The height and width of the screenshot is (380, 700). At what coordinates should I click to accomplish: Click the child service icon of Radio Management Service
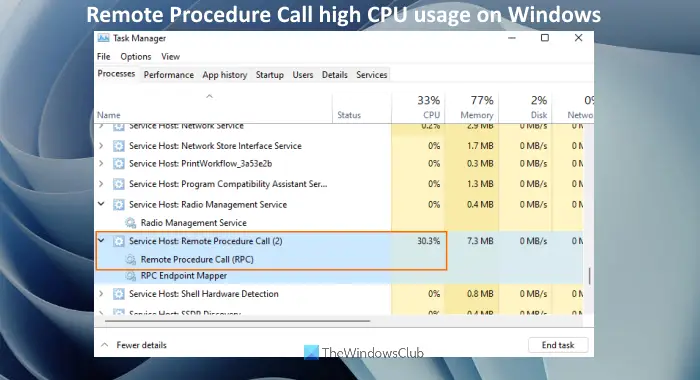pos(130,222)
